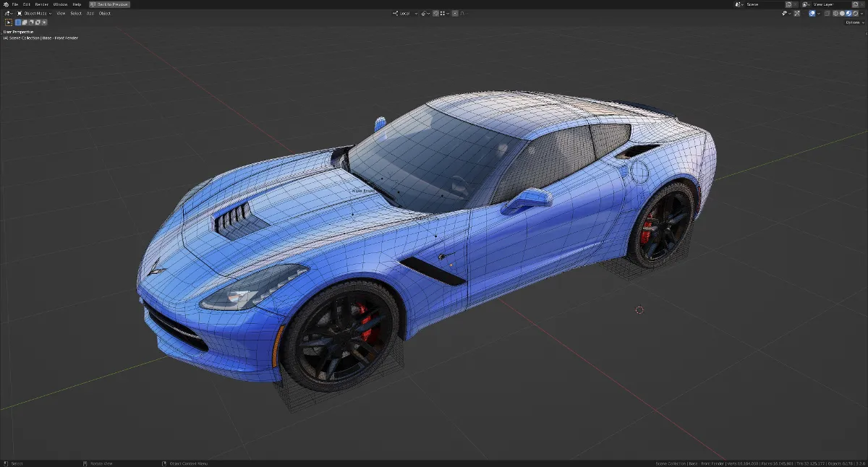This screenshot has height=467, width=868.
Task: Click the Blender logo icon
Action: tap(6, 4)
